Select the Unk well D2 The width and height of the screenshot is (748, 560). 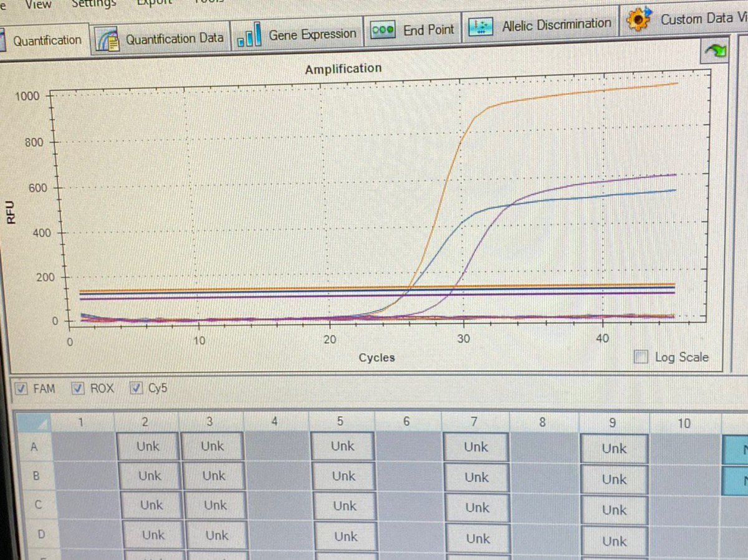click(153, 535)
